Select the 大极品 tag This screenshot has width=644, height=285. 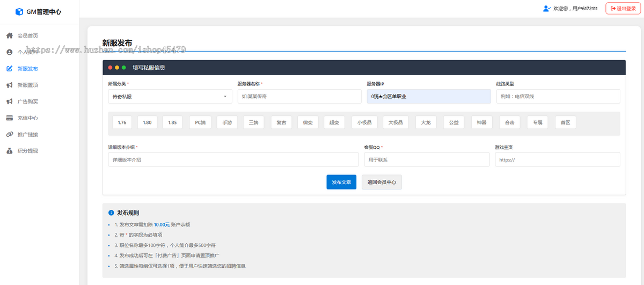coord(396,122)
